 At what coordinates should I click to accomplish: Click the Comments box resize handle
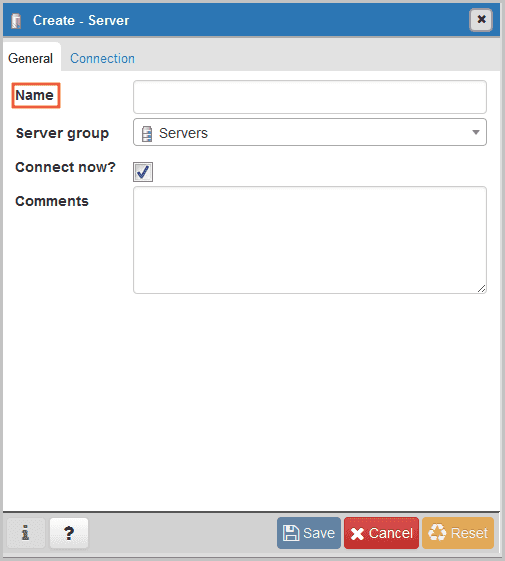pos(481,289)
